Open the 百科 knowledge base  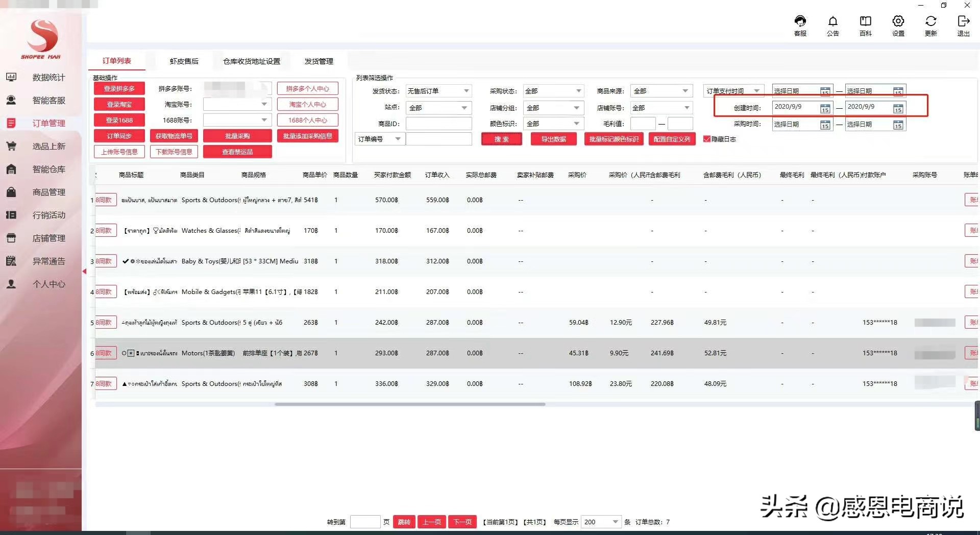(x=865, y=26)
